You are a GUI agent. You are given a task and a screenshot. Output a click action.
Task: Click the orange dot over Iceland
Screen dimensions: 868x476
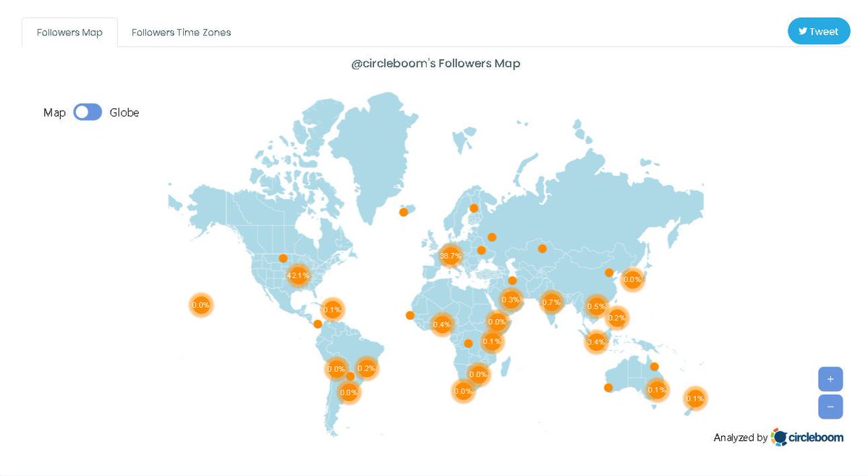click(404, 212)
